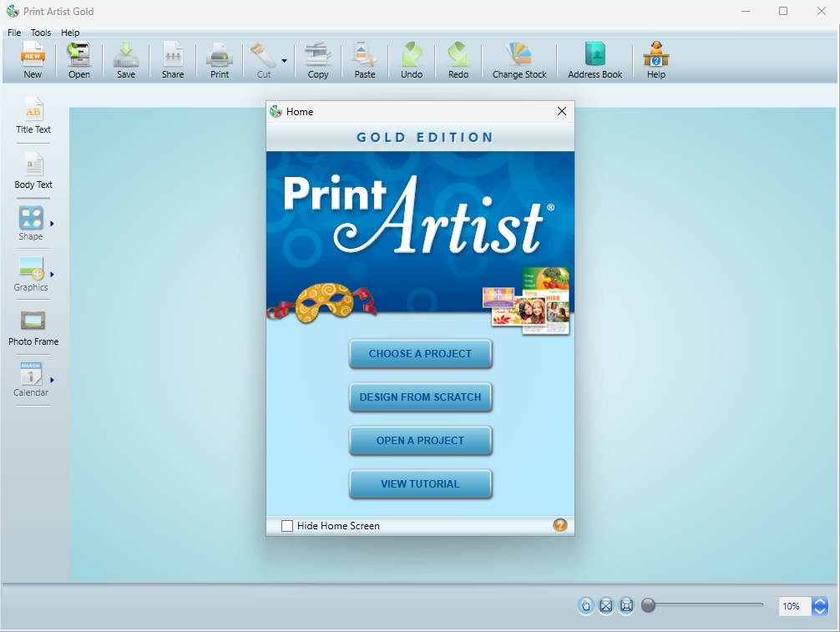The image size is (840, 632).
Task: Open the zoom percentage dropdown
Action: [x=820, y=606]
